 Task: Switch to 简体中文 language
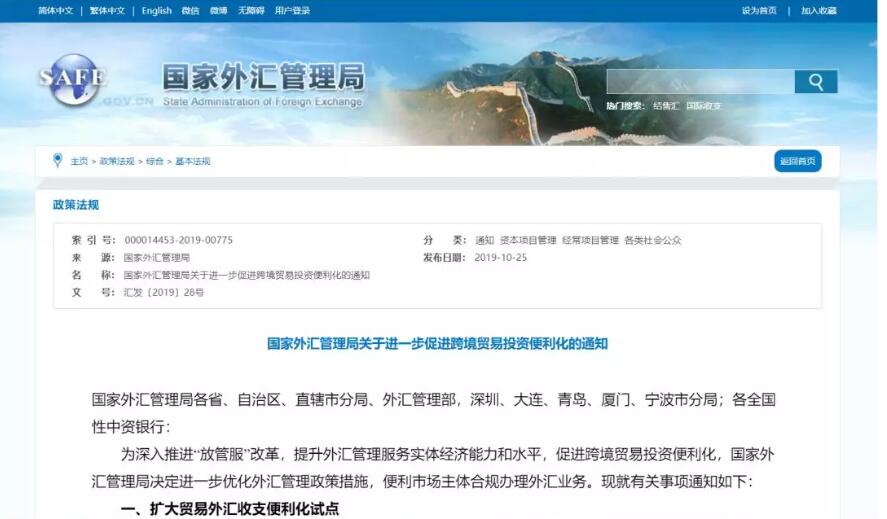55,10
